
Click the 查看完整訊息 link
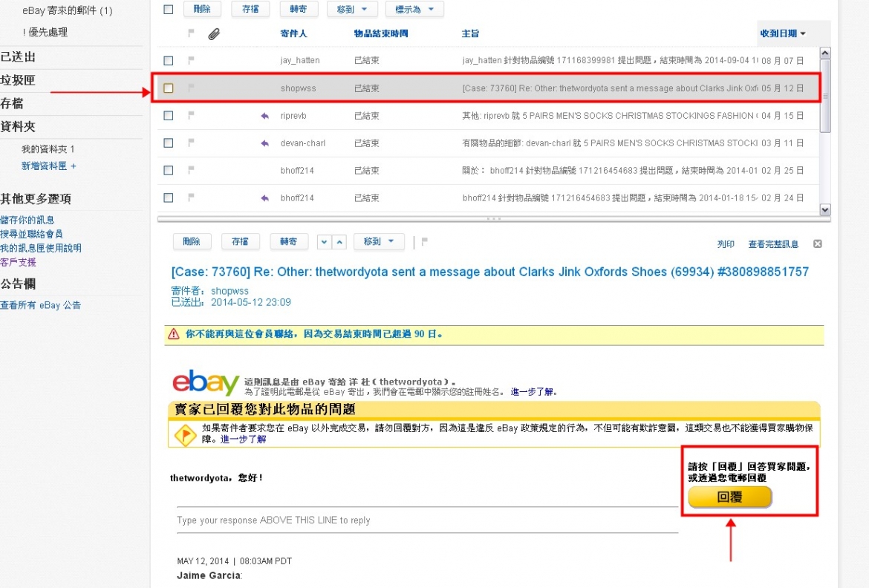773,244
